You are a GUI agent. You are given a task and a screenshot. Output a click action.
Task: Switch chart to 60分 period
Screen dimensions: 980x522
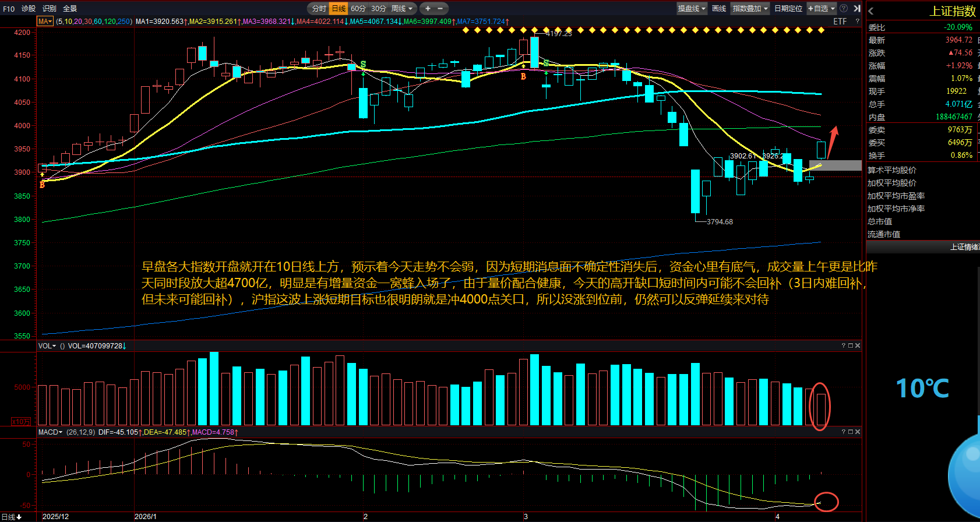click(x=358, y=8)
